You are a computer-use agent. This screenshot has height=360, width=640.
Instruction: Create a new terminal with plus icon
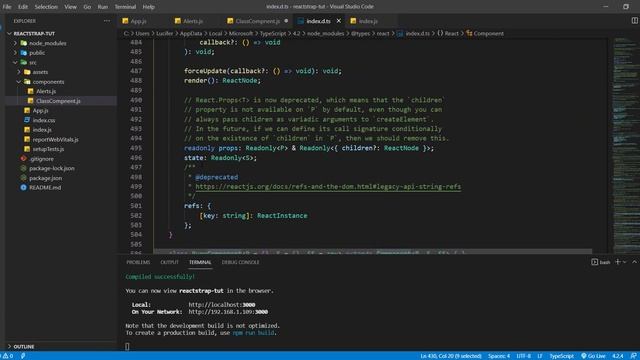[x=618, y=262]
